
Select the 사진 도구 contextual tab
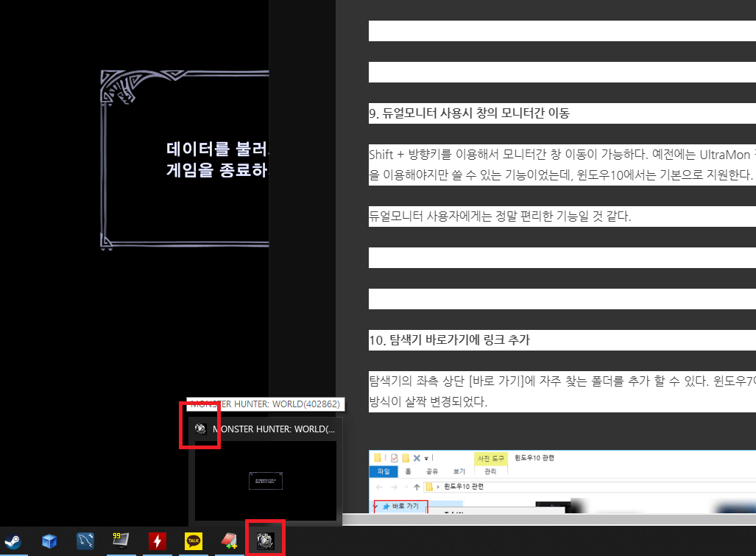491,459
